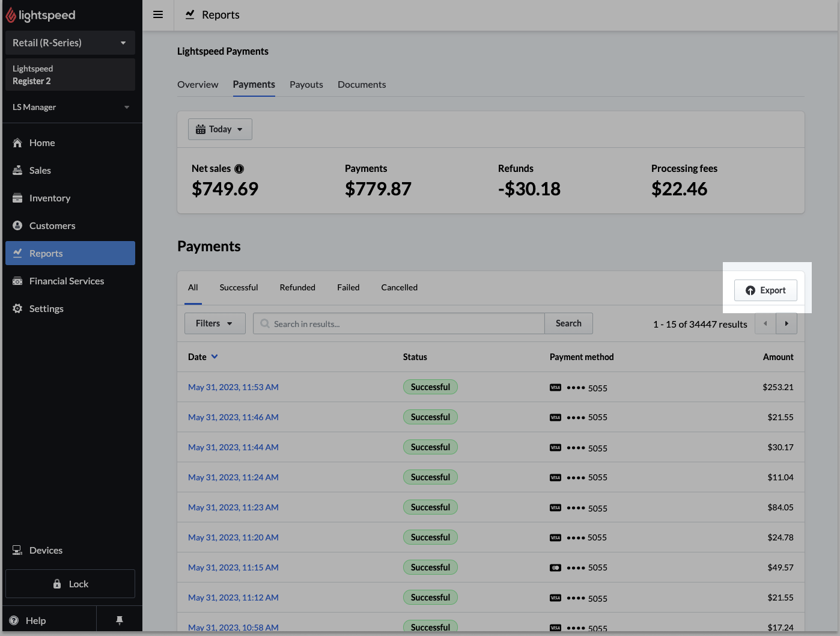Screen dimensions: 840x636
Task: Expand the LS Manager dropdown
Action: [x=70, y=107]
